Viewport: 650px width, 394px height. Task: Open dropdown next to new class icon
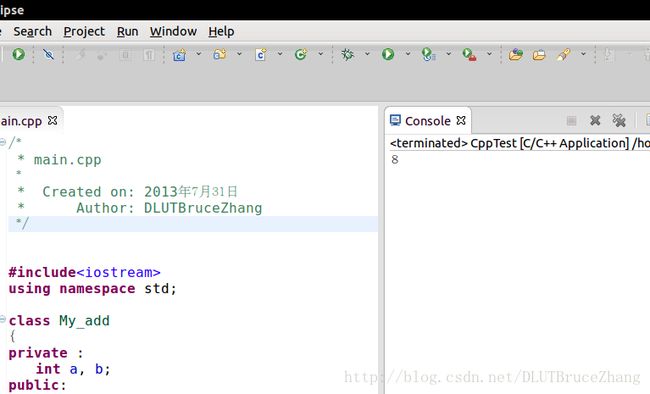click(x=320, y=54)
